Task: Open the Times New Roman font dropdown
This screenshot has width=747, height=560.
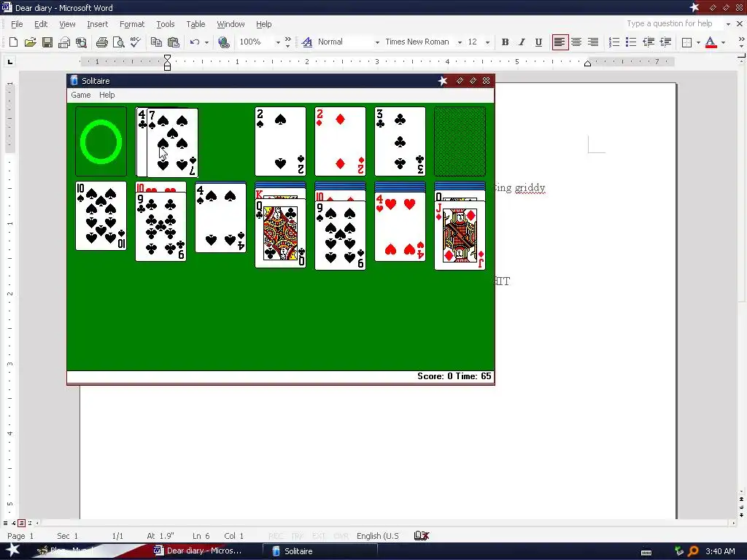Action: [x=460, y=42]
